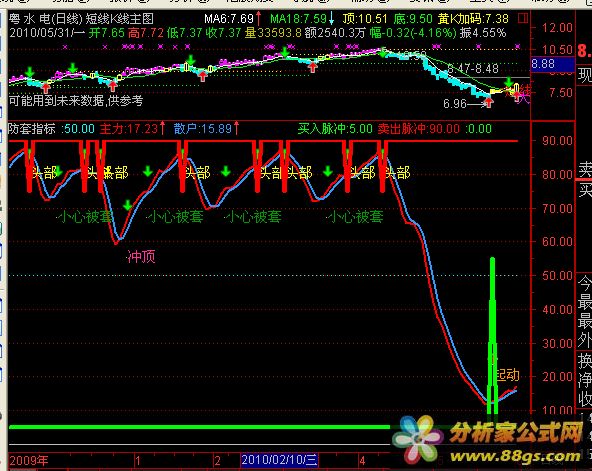The width and height of the screenshot is (592, 471).
Task: Click the 起动 signal label
Action: pyautogui.click(x=507, y=375)
